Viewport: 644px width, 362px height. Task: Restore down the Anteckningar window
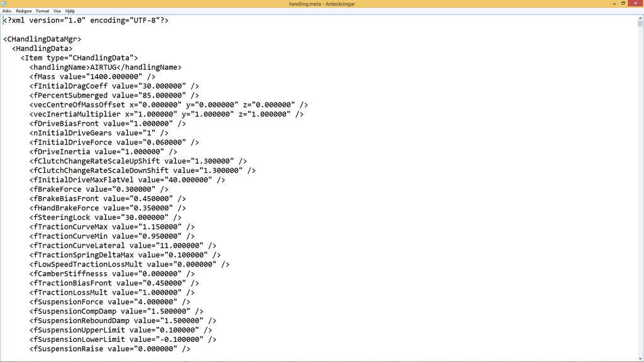(623, 3)
